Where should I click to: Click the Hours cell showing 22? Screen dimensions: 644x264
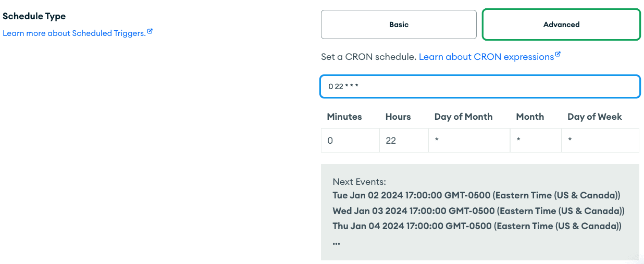(404, 141)
